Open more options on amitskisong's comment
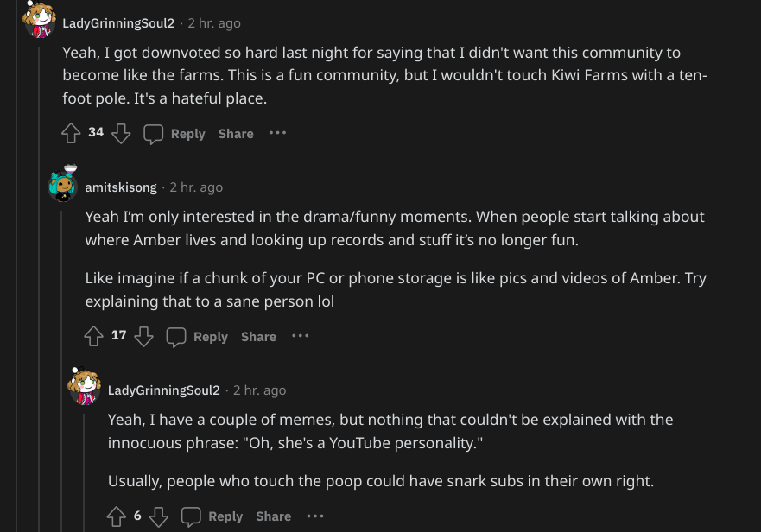The height and width of the screenshot is (532, 761). pos(300,336)
